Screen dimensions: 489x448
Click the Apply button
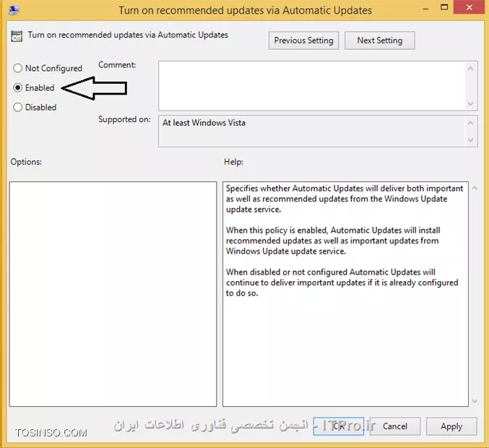pos(451,426)
